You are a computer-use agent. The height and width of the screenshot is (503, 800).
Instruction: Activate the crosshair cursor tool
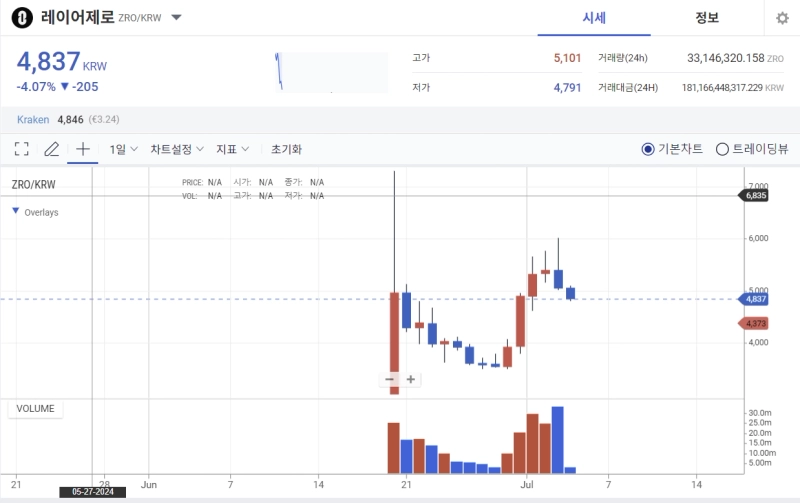tap(83, 149)
